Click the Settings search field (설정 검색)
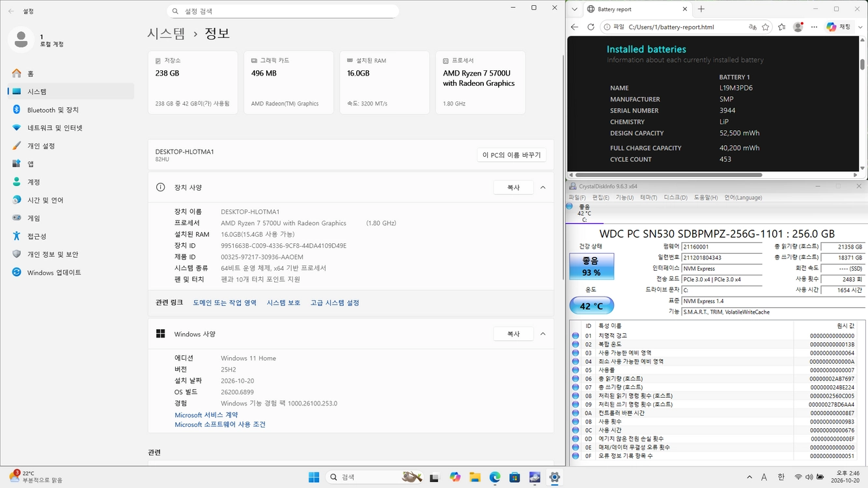This screenshot has height=488, width=868. (283, 11)
